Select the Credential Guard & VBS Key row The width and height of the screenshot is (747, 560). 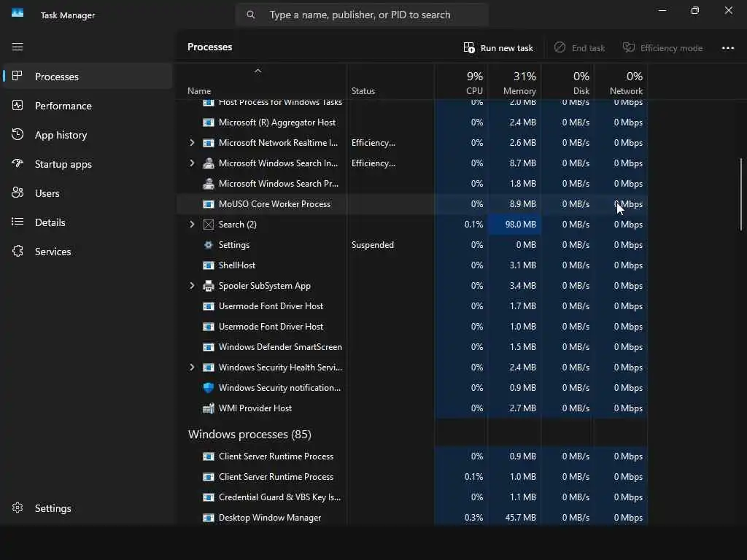[x=412, y=497]
